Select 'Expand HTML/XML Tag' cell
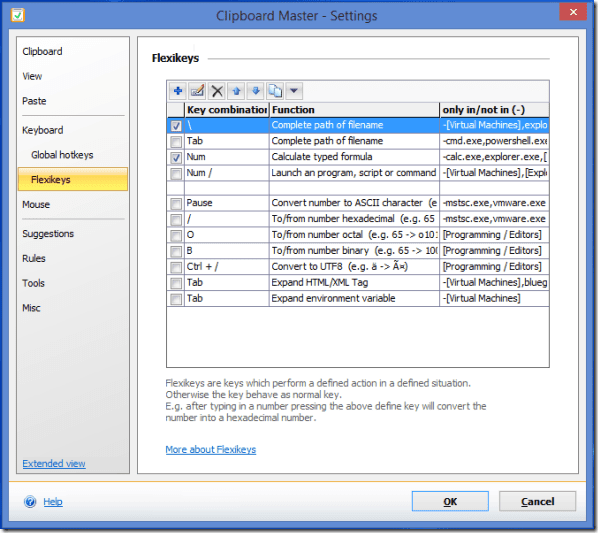Viewport: 598px width, 533px height. 354,283
